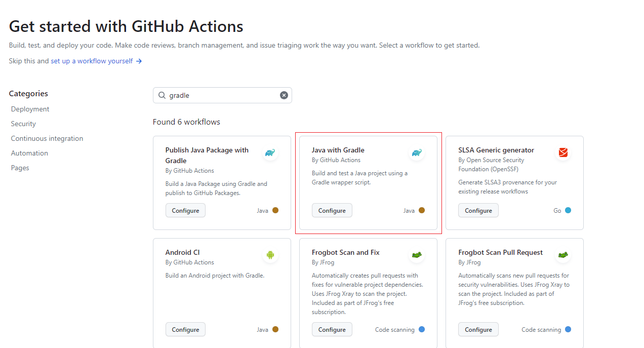644x348 pixels.
Task: Click 'Code scanning' label on Frogbot Scan and Fix
Action: (x=395, y=329)
